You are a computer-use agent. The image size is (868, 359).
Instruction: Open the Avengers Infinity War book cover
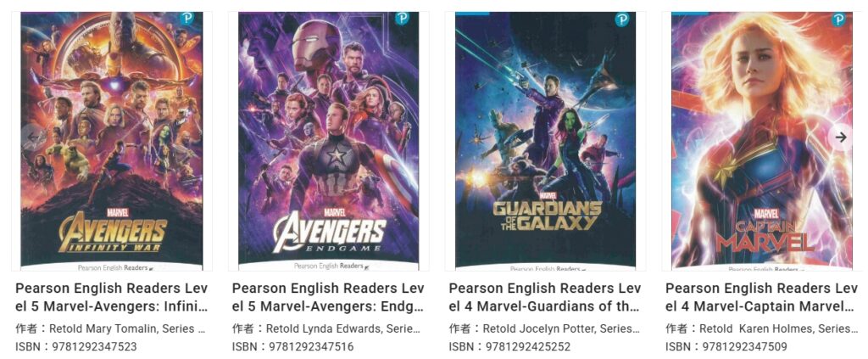click(x=111, y=140)
